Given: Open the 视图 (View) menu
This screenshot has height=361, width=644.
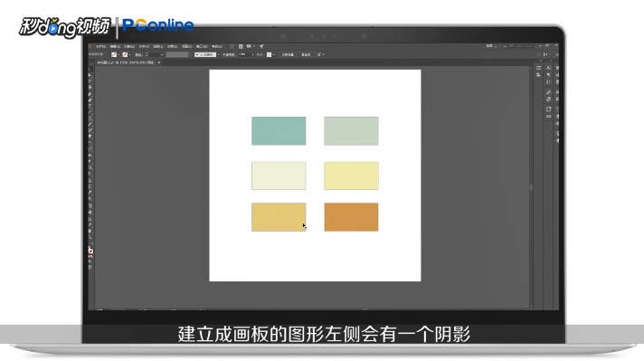Looking at the screenshot, I should pyautogui.click(x=187, y=46).
